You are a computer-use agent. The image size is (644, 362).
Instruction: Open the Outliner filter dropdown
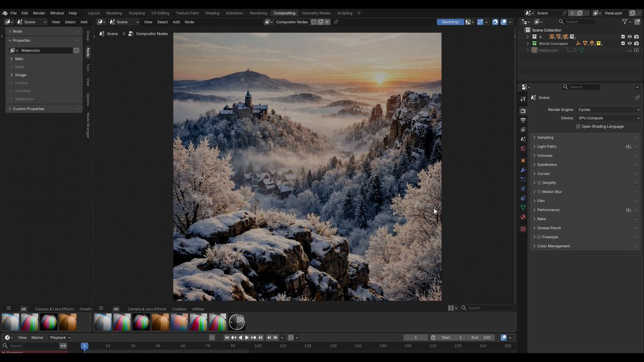coord(626,22)
